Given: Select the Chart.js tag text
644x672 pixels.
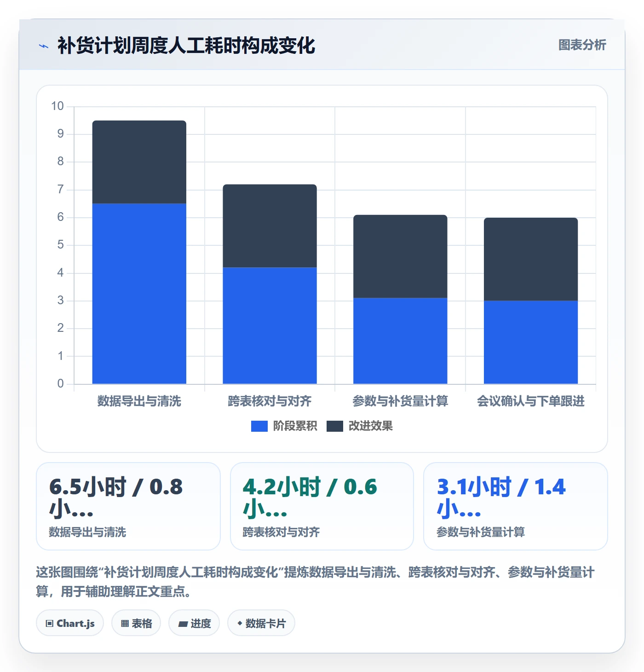Looking at the screenshot, I should pyautogui.click(x=75, y=624).
